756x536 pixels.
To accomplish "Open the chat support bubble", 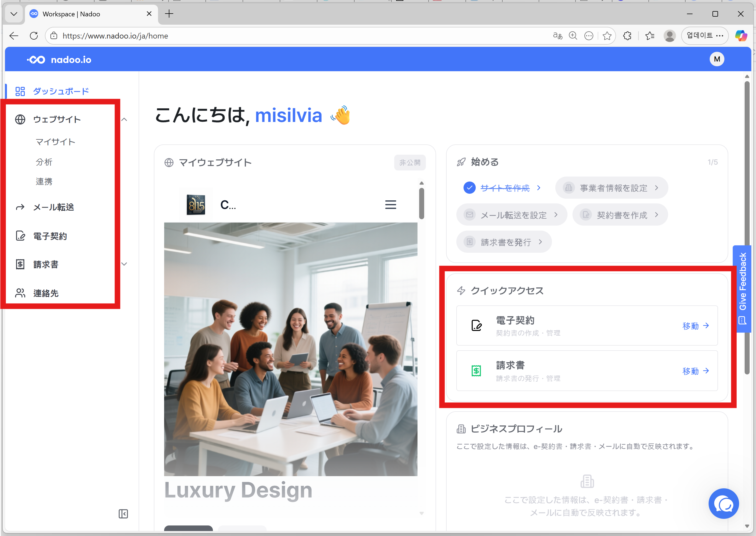I will 724,504.
